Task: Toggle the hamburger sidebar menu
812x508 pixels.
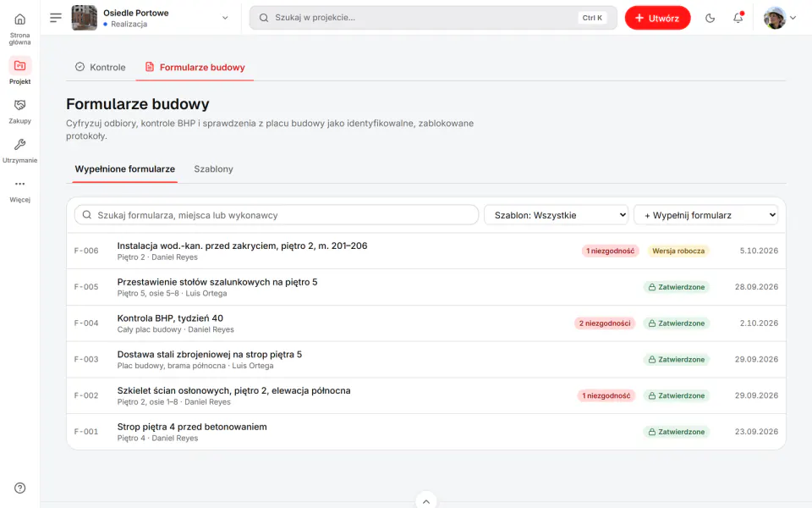Action: (x=56, y=18)
